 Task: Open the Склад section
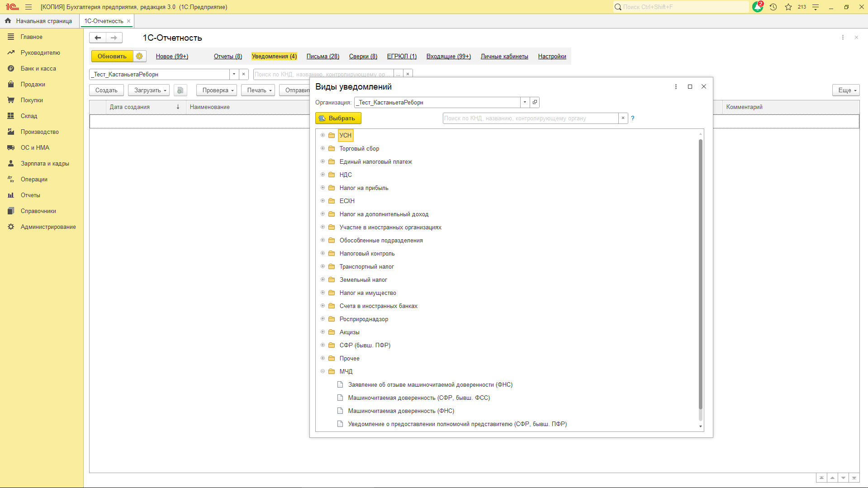click(x=29, y=116)
